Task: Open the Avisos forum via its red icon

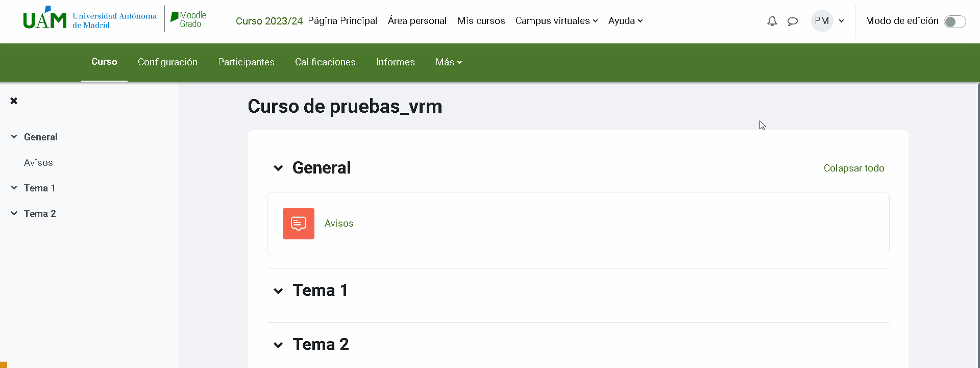Action: pyautogui.click(x=298, y=223)
